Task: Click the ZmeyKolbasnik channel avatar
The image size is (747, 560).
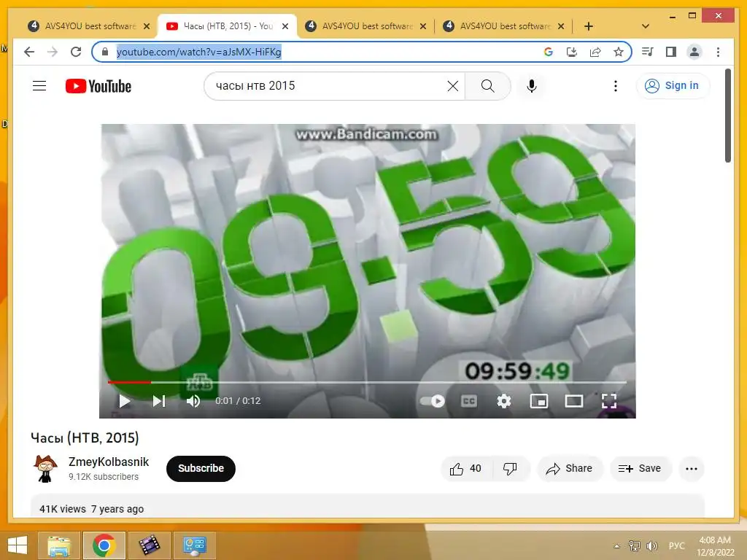Action: (x=45, y=469)
